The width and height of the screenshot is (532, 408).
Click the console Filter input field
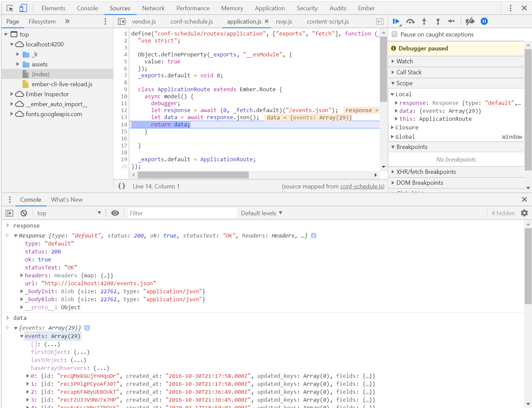[182, 213]
